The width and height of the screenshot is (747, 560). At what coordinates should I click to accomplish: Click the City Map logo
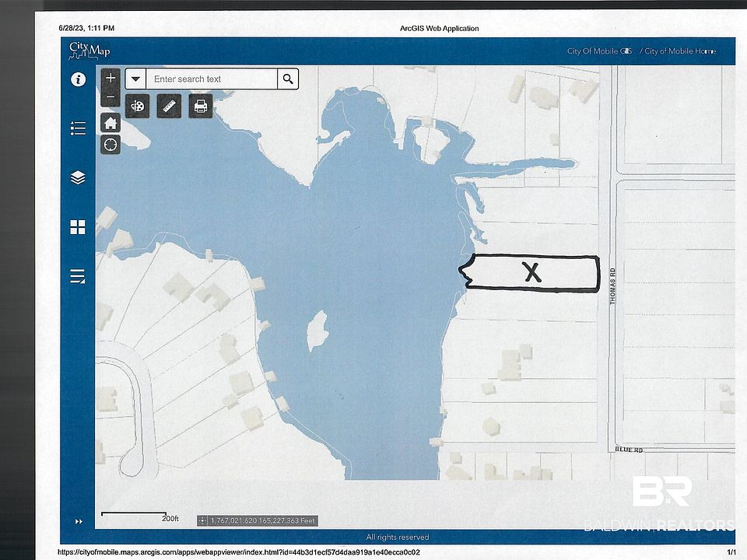pyautogui.click(x=89, y=51)
